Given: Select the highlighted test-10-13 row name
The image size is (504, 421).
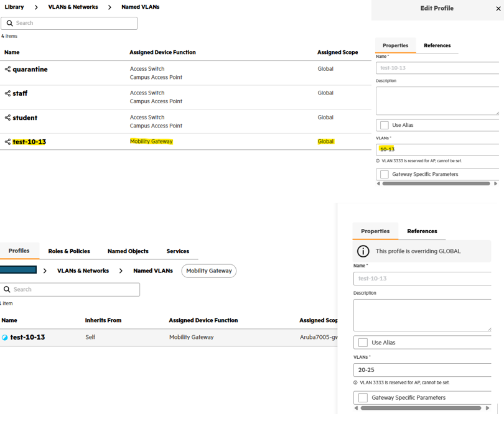Looking at the screenshot, I should (29, 142).
